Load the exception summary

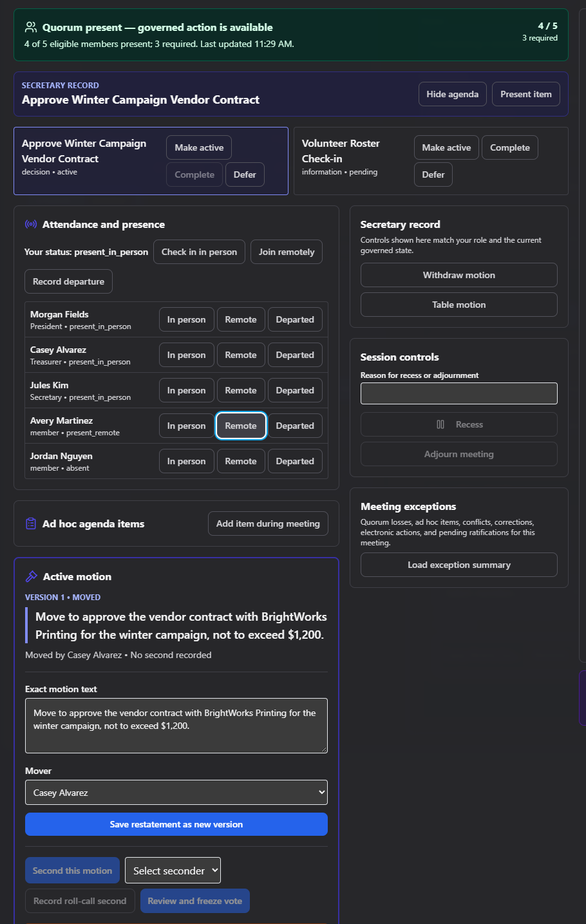[459, 565]
